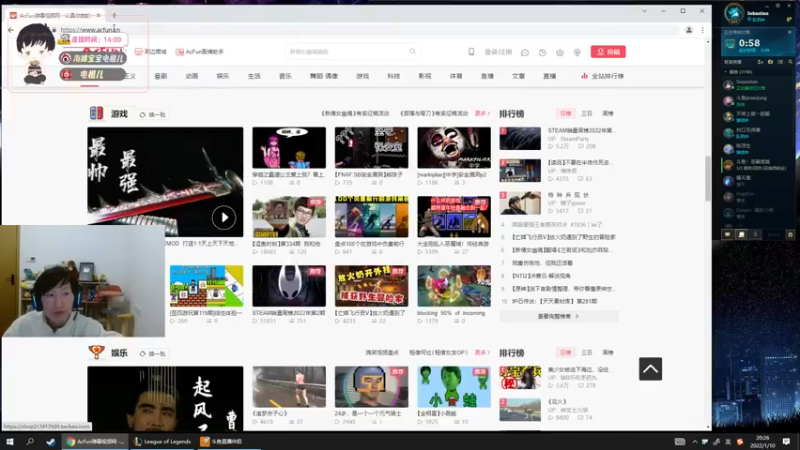Show hidden system tray icons chevron

pos(694,441)
